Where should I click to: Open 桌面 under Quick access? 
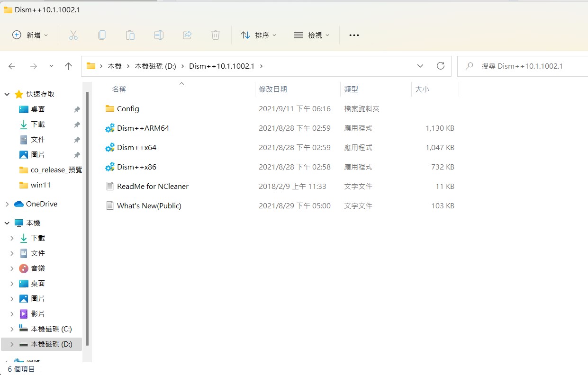(x=38, y=109)
